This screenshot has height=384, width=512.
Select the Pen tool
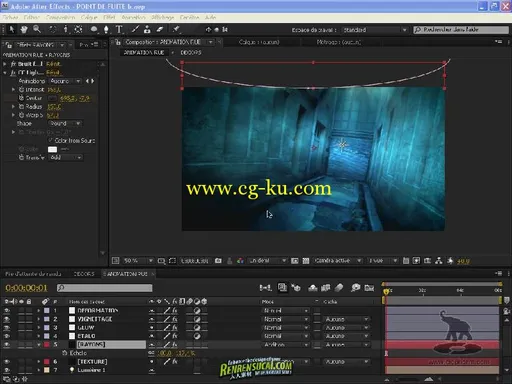click(106, 29)
